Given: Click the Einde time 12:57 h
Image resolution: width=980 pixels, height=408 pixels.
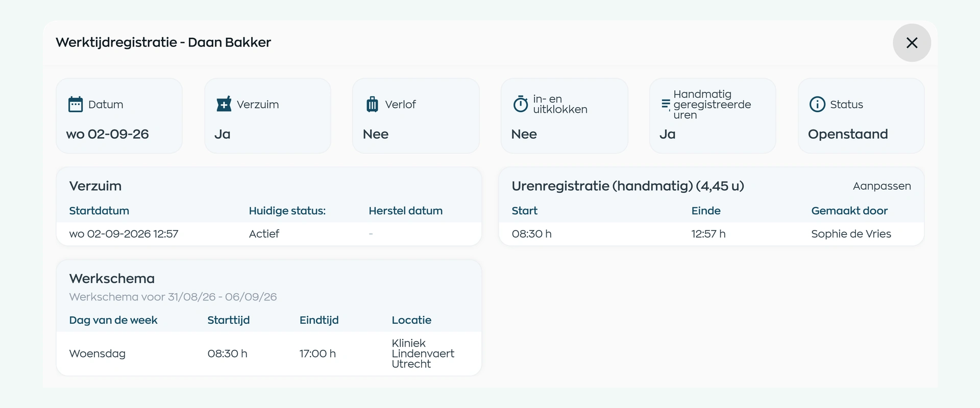Looking at the screenshot, I should (708, 234).
